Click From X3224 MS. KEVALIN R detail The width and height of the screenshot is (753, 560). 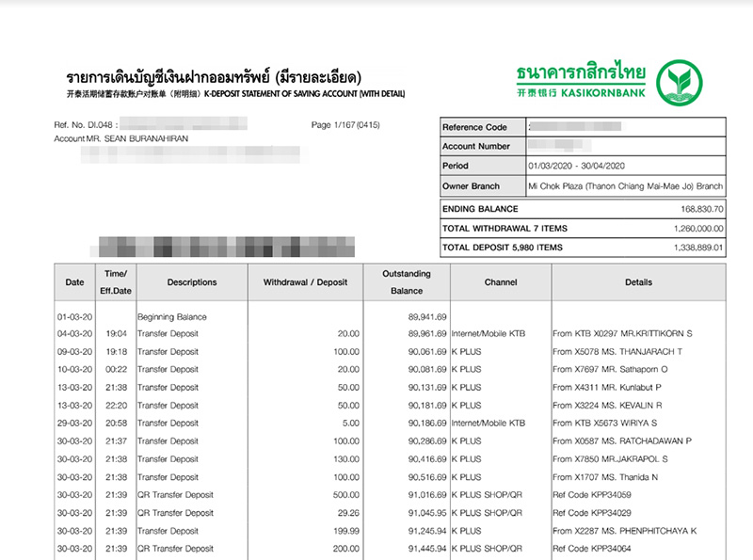(x=607, y=406)
